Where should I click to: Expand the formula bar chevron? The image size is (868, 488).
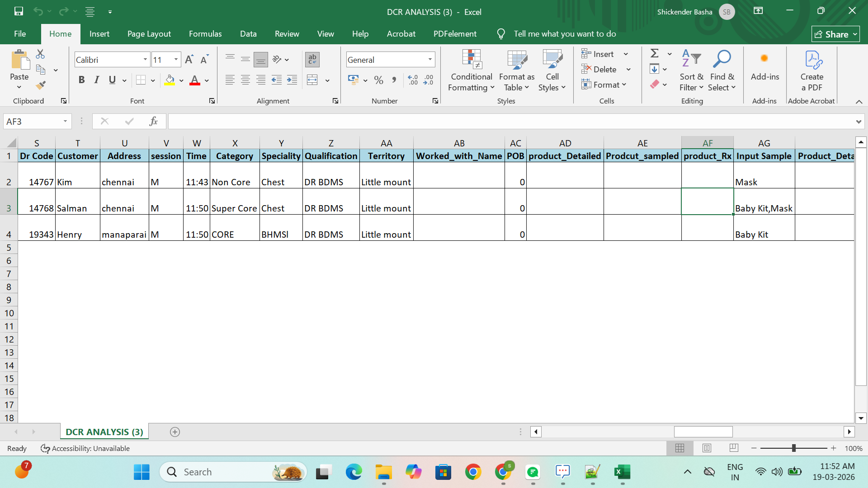(858, 121)
